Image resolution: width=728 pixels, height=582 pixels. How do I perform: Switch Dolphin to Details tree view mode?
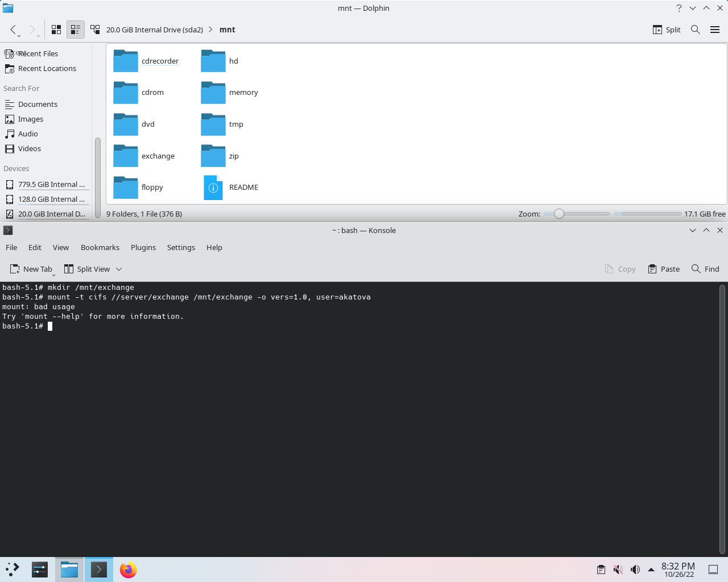95,30
